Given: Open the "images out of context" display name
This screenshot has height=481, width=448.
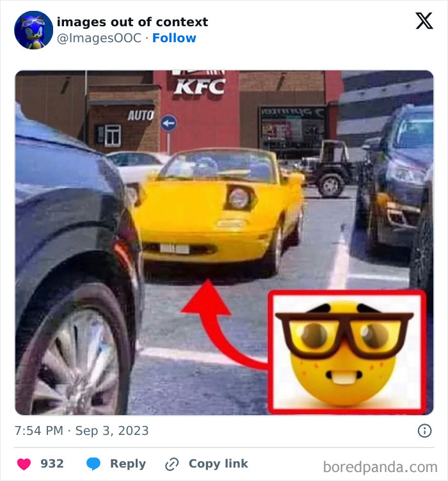Looking at the screenshot, I should pos(132,22).
